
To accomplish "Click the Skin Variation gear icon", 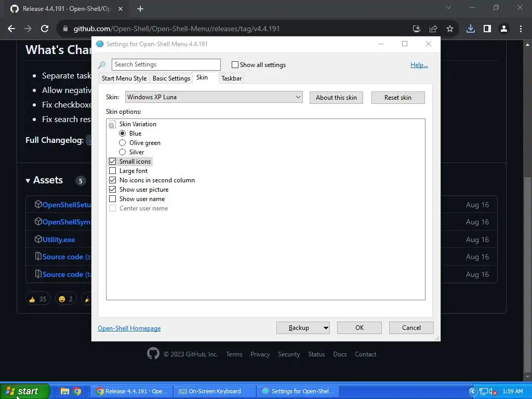I will [x=112, y=124].
